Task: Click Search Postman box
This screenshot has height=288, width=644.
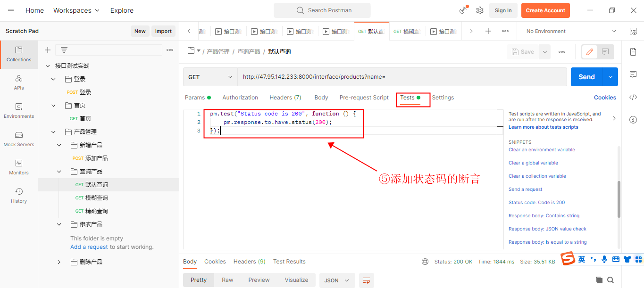Action: pos(322,10)
